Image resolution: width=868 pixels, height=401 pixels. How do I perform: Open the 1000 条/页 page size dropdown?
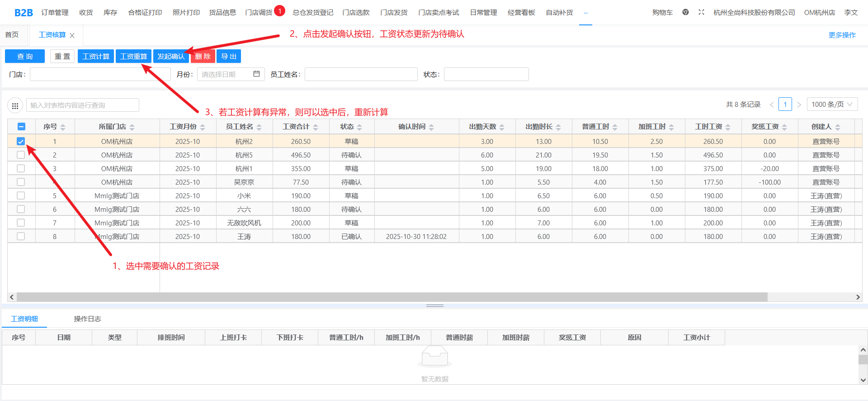831,105
